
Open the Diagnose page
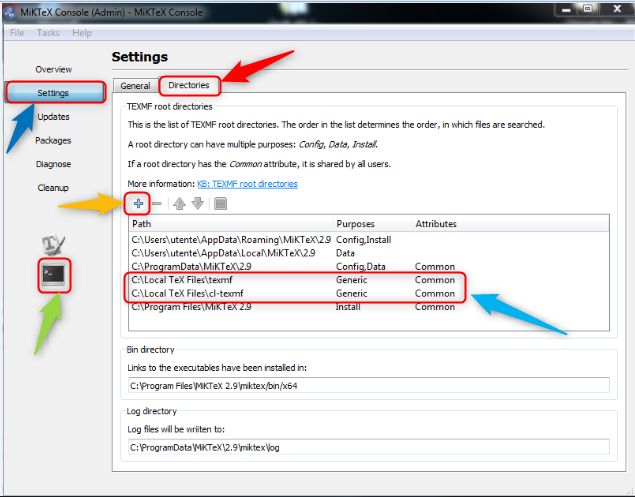[x=53, y=164]
